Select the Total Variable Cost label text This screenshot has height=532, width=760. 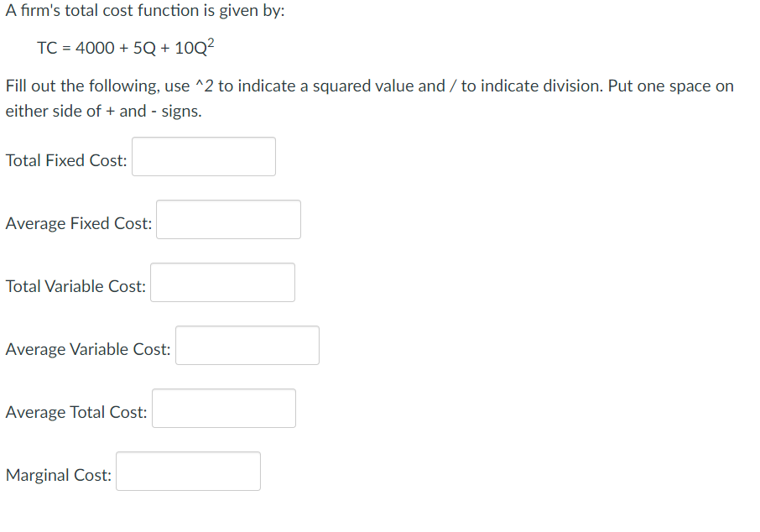tap(75, 286)
